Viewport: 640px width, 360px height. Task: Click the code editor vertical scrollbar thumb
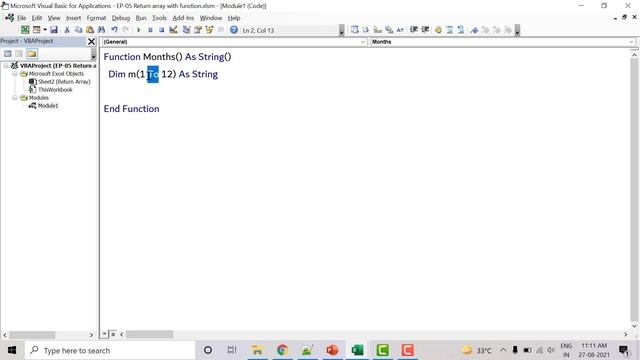click(634, 190)
